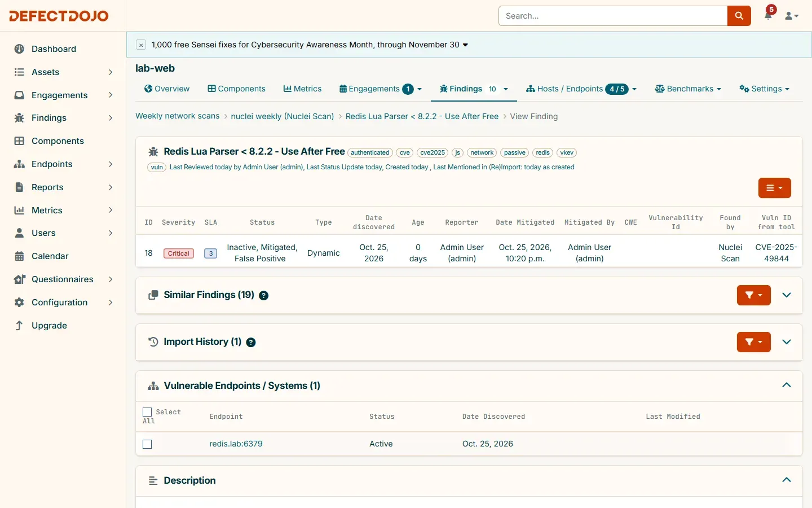Open the product Components tab
The height and width of the screenshot is (508, 812).
pyautogui.click(x=236, y=89)
